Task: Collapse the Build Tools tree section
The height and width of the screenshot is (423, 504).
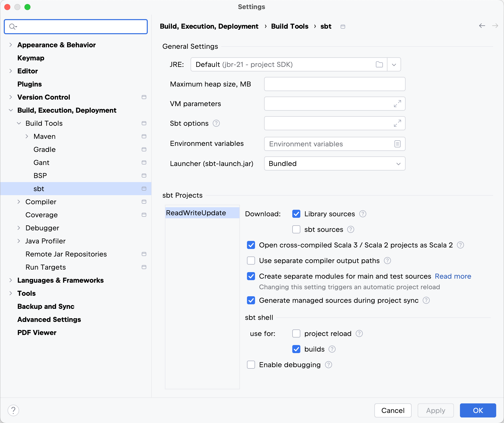Action: (19, 123)
